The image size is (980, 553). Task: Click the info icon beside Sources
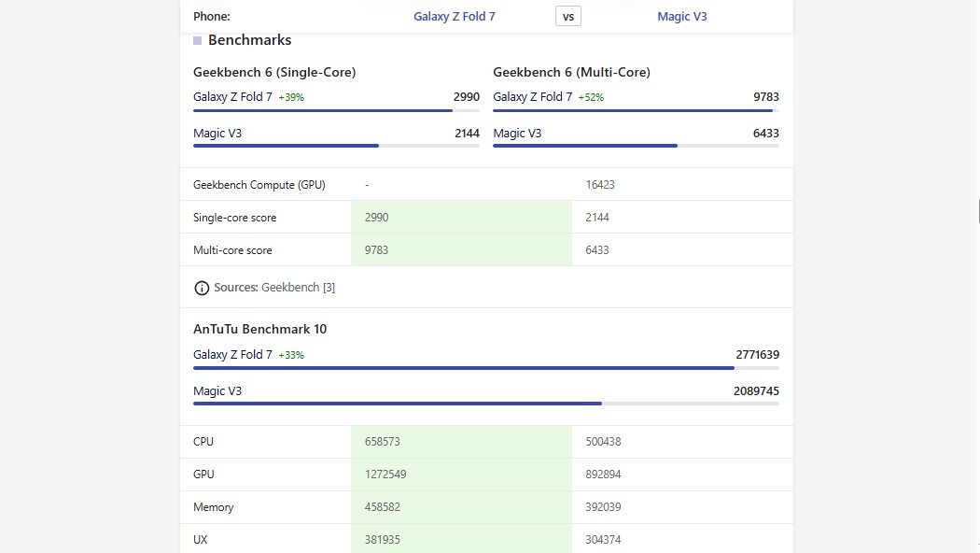pos(202,288)
